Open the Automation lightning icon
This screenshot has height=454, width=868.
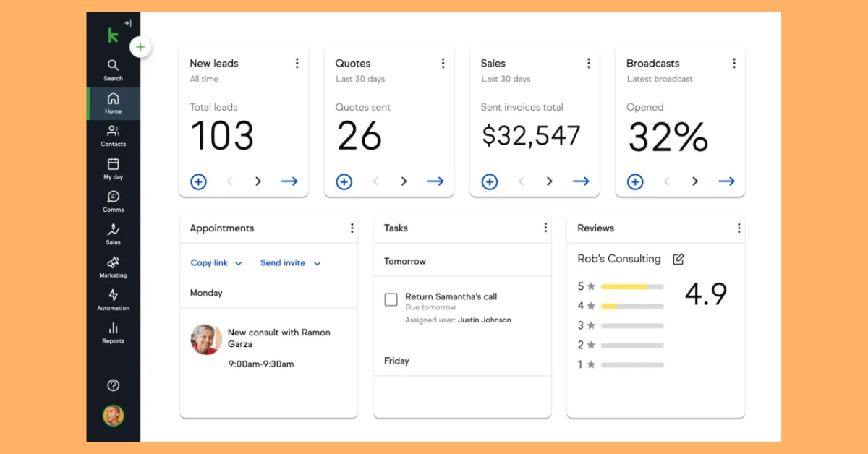113,299
